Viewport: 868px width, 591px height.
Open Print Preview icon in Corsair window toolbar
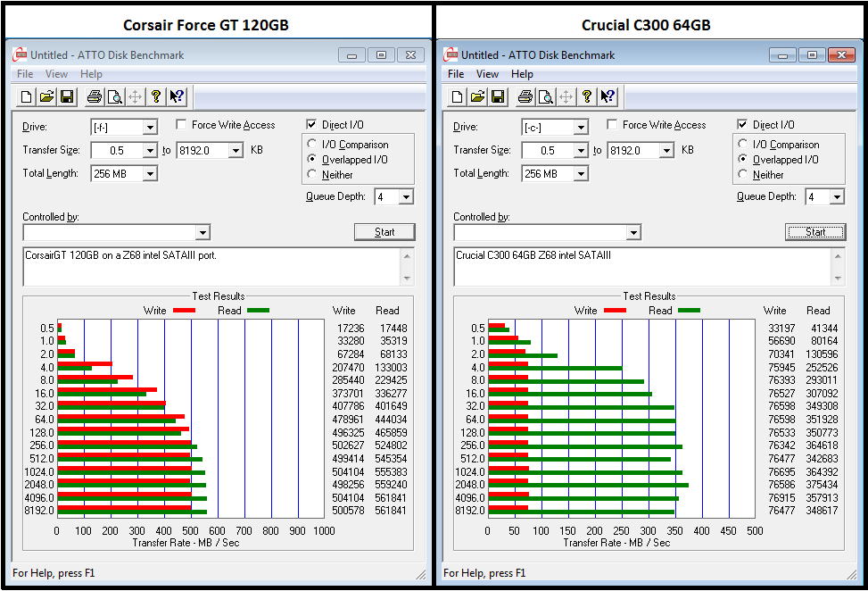pyautogui.click(x=114, y=97)
